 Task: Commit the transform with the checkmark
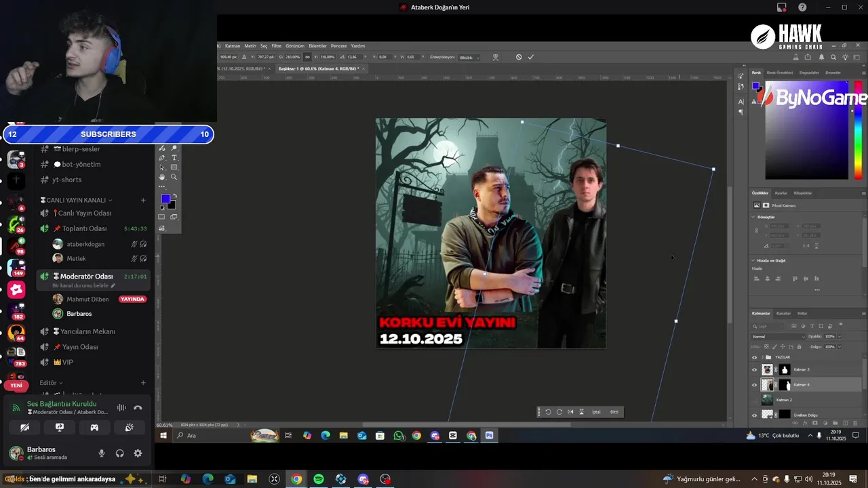pyautogui.click(x=531, y=57)
